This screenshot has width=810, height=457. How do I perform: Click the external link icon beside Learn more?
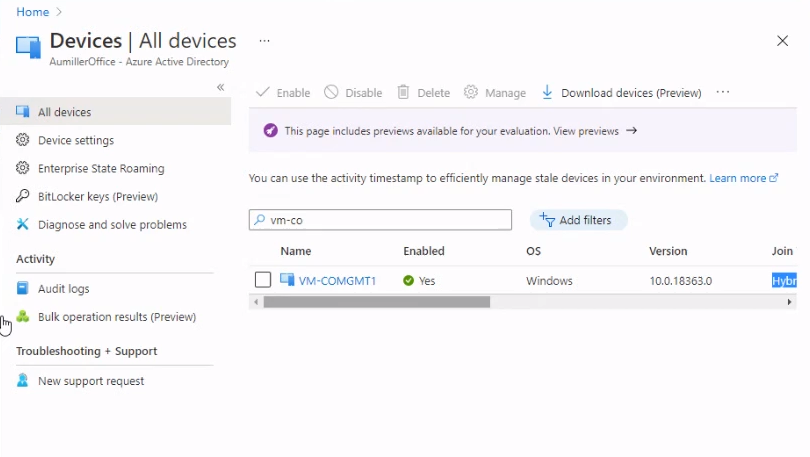(x=773, y=178)
